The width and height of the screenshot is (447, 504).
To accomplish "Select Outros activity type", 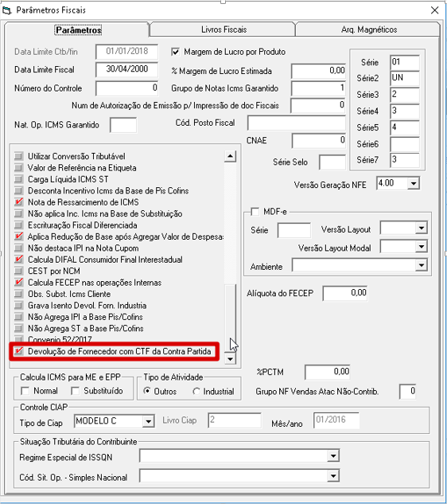I will coord(147,391).
